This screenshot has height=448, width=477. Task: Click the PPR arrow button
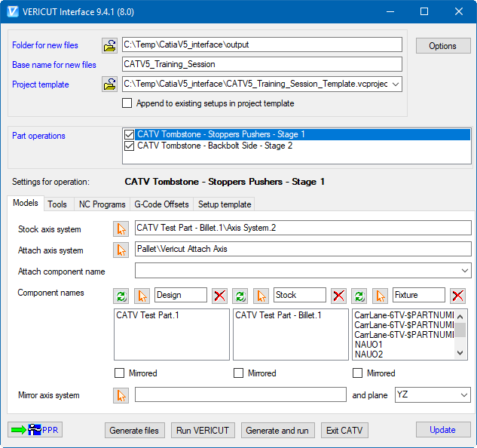tap(35, 430)
